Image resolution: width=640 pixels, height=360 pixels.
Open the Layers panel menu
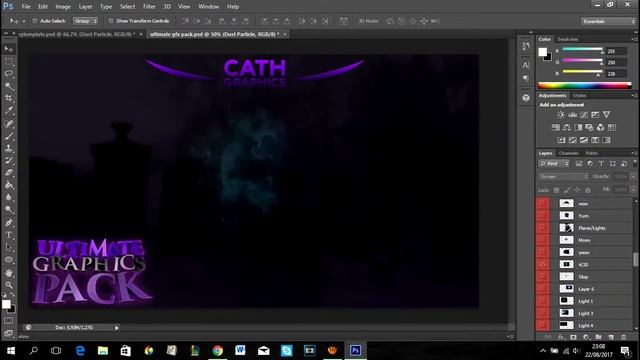(x=634, y=153)
